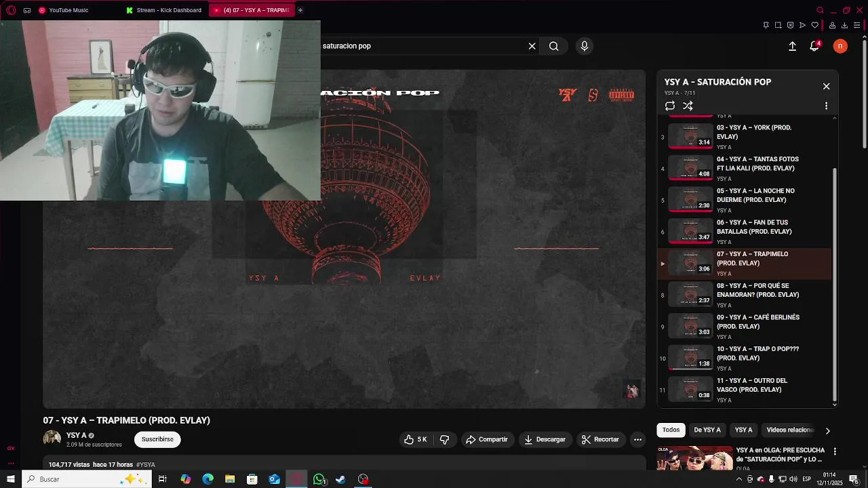868x488 pixels.
Task: Start voice search with microphone icon
Action: click(x=585, y=46)
